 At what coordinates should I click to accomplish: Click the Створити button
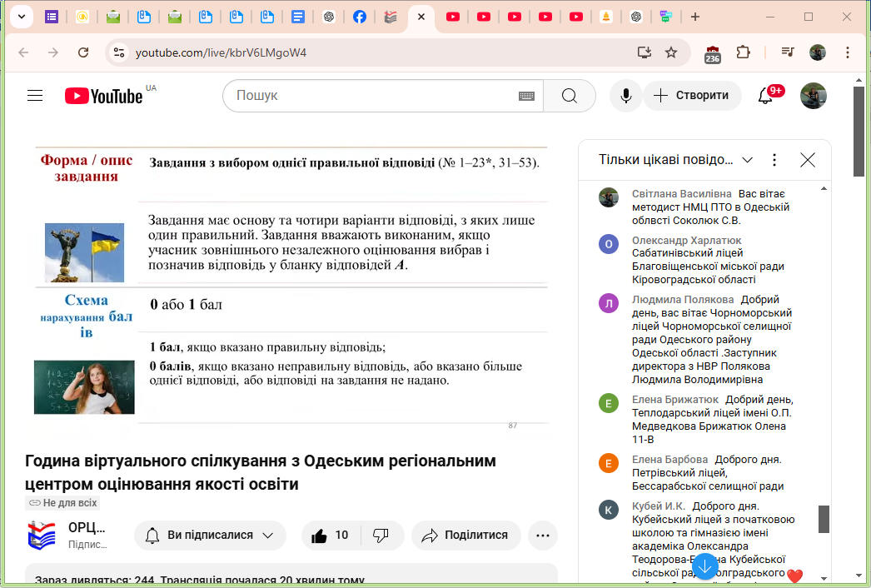[x=692, y=96]
